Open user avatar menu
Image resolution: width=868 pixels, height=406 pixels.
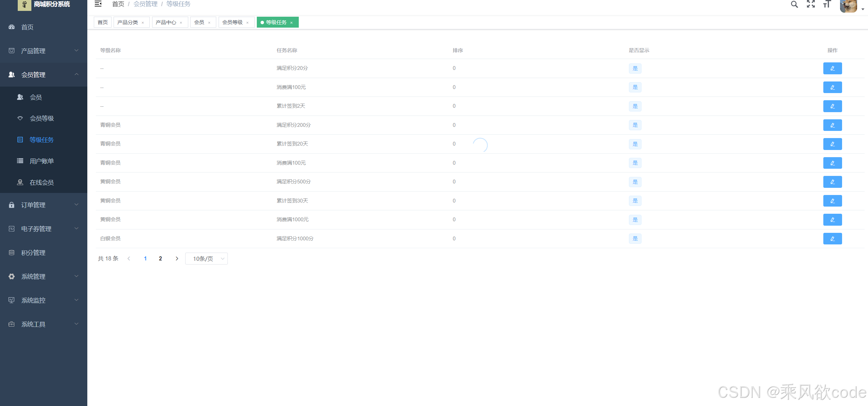(849, 5)
